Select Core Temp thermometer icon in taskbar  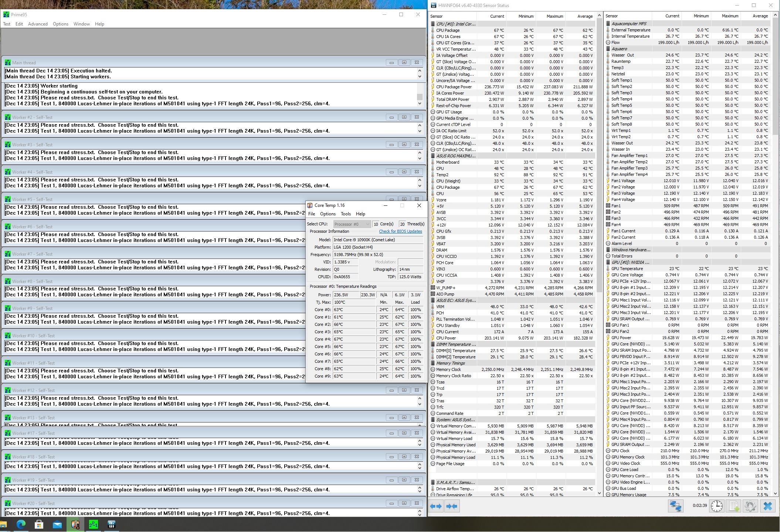click(x=75, y=524)
